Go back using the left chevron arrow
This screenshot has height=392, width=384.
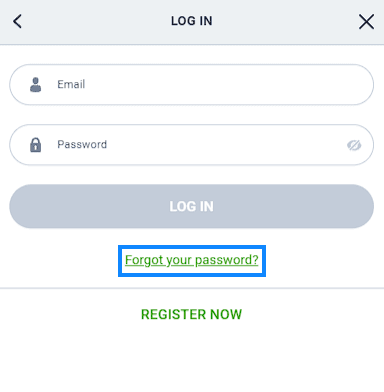click(17, 22)
